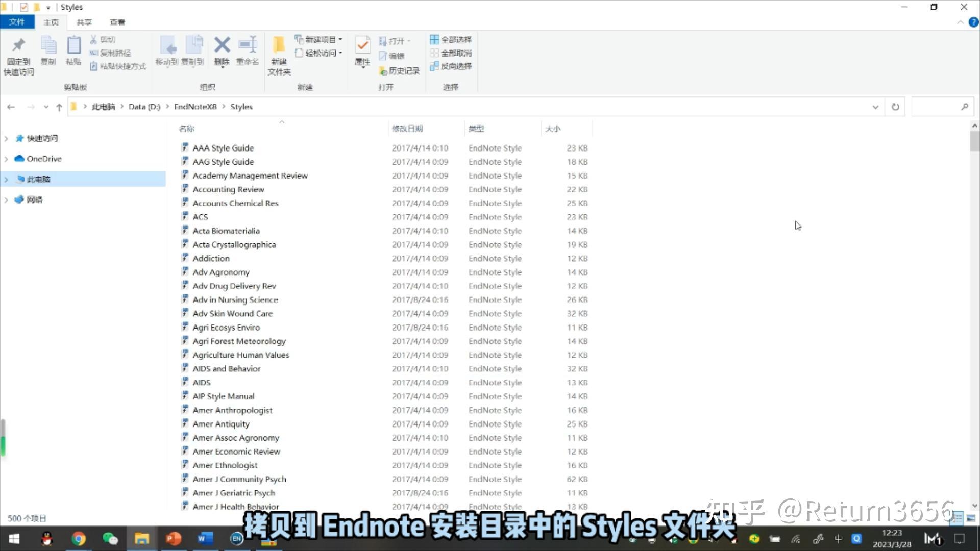Open the File (文件) tab
Viewport: 980px width, 551px height.
point(17,22)
